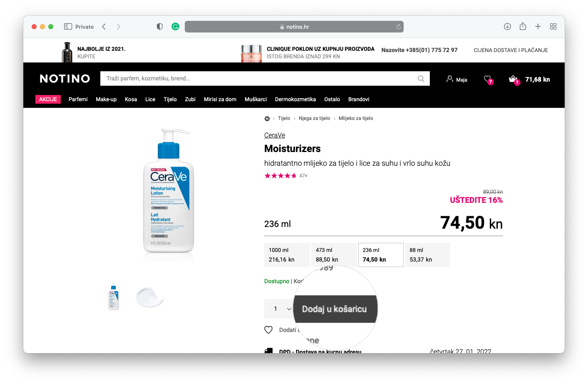Open the shopping cart basket icon
This screenshot has height=384, width=588.
513,79
